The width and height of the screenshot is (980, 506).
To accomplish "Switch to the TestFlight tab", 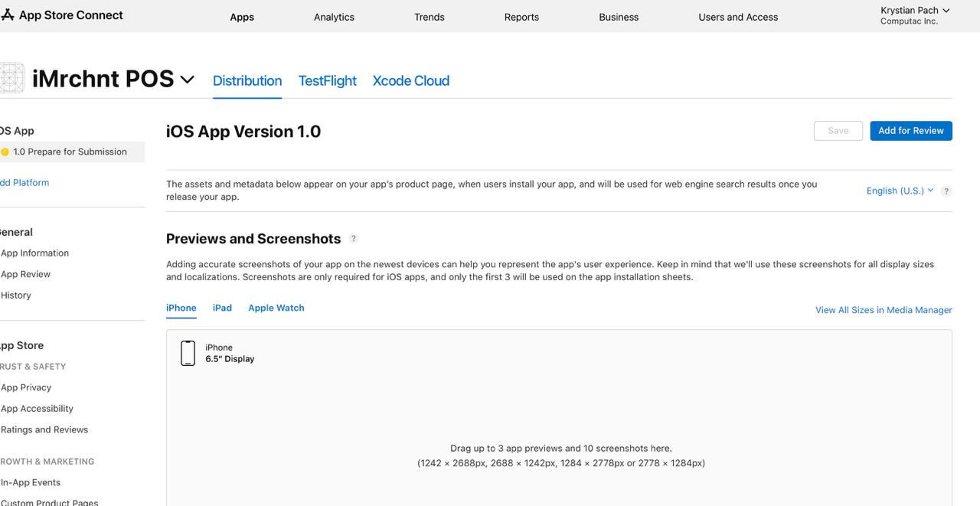I will 328,80.
